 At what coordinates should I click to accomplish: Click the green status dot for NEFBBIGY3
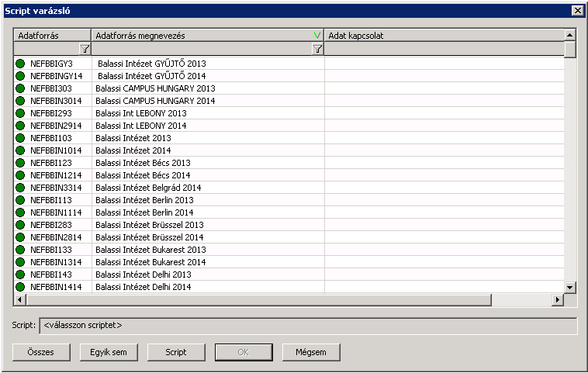click(20, 64)
